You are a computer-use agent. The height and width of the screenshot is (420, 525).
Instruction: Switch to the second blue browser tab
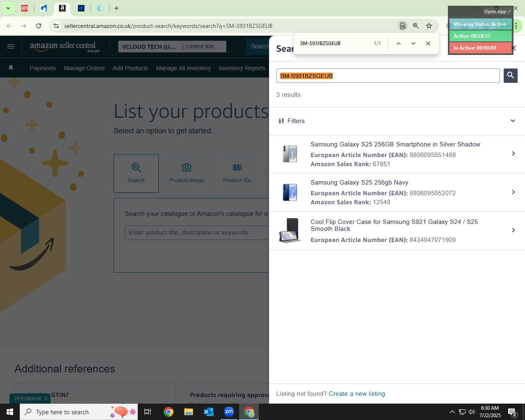tap(43, 8)
